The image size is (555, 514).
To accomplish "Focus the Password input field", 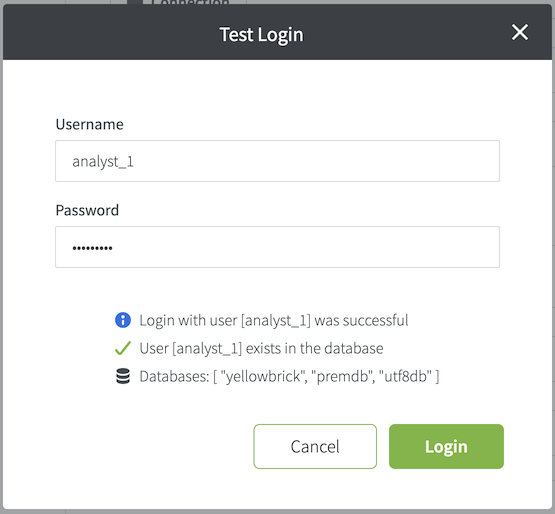I will [277, 247].
